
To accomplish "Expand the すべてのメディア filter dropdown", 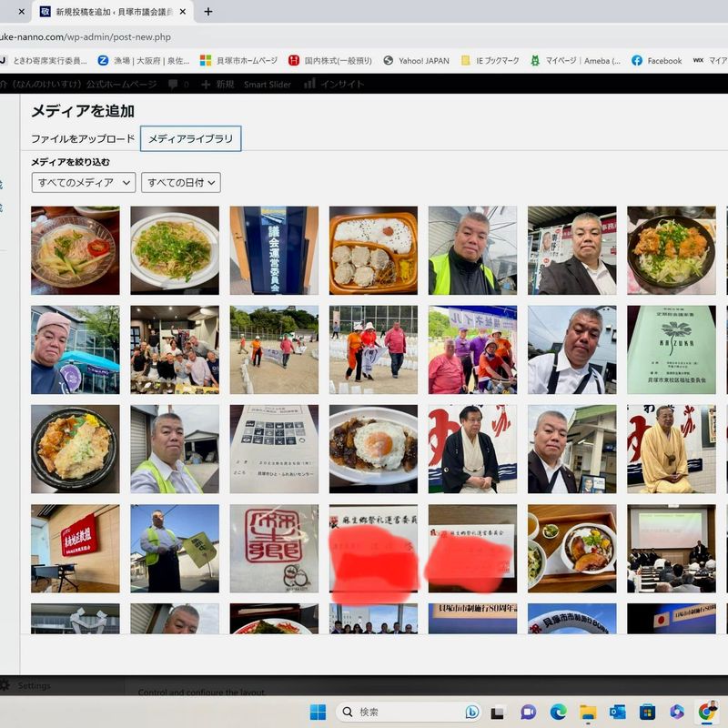I will [x=83, y=183].
